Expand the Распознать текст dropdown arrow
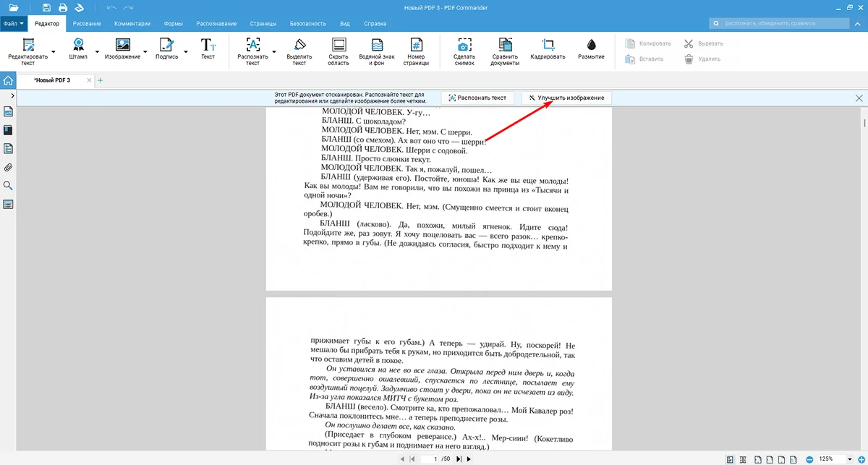Image resolution: width=868 pixels, height=465 pixels. pyautogui.click(x=273, y=52)
